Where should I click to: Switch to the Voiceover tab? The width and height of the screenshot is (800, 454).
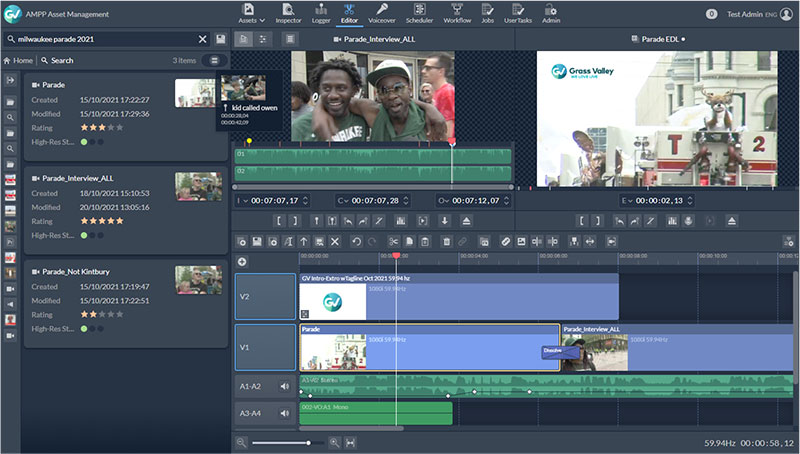pyautogui.click(x=382, y=14)
